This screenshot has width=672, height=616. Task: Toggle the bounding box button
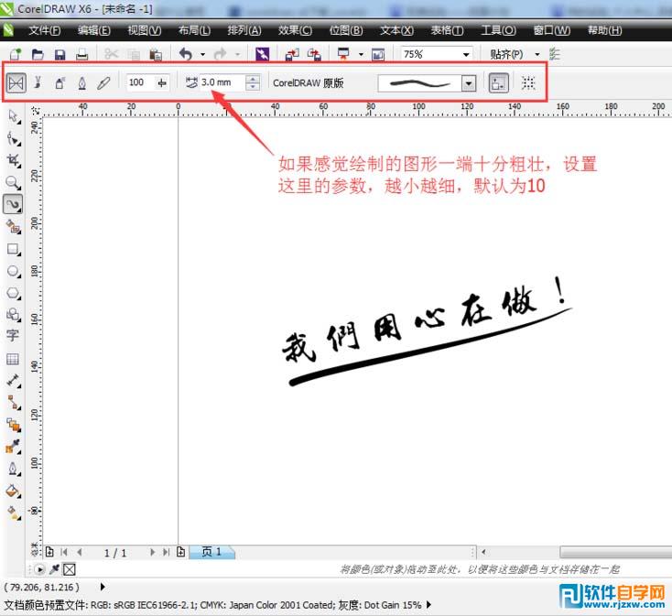pos(528,83)
